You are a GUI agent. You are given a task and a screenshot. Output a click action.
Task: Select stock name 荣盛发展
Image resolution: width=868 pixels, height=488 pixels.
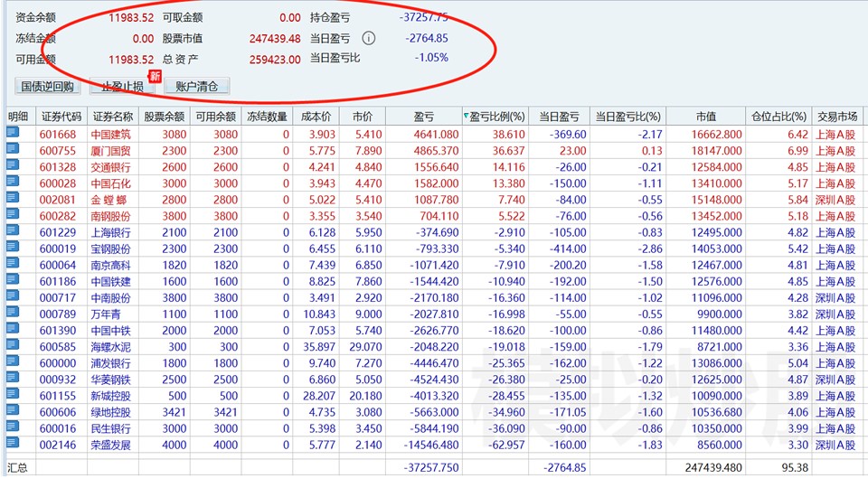coord(110,445)
